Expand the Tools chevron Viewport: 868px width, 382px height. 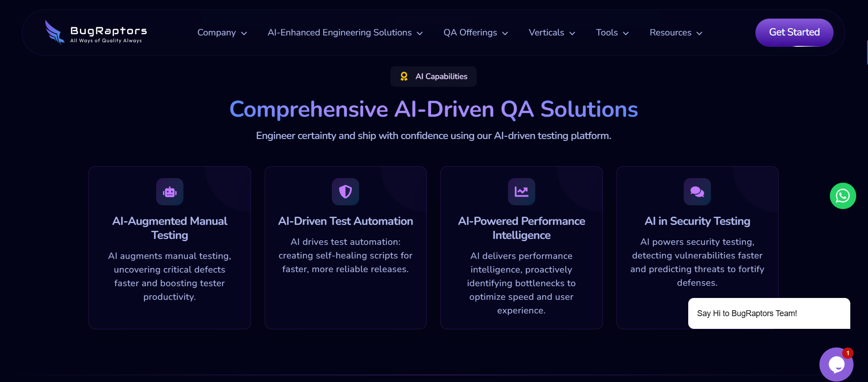626,33
